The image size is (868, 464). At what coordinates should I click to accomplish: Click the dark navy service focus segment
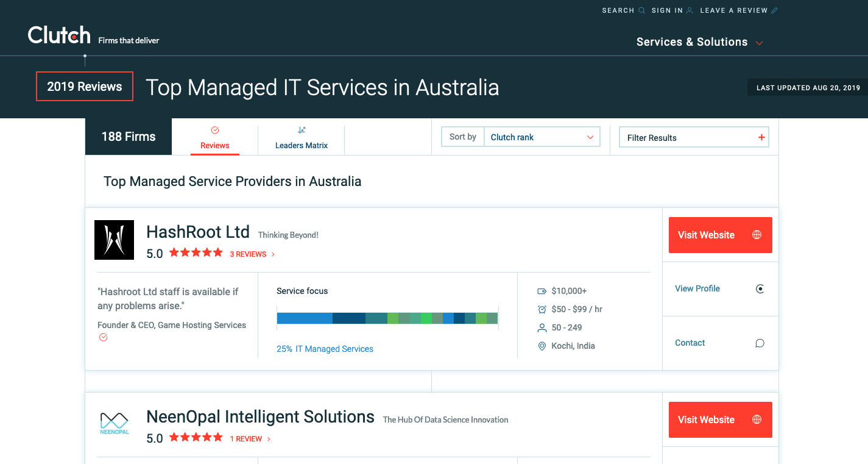(349, 318)
